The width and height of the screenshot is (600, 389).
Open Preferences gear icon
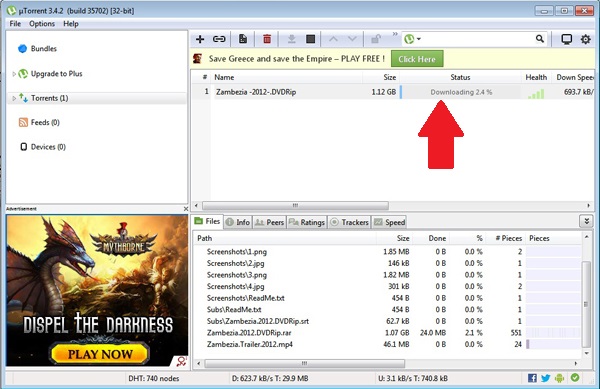tap(585, 39)
